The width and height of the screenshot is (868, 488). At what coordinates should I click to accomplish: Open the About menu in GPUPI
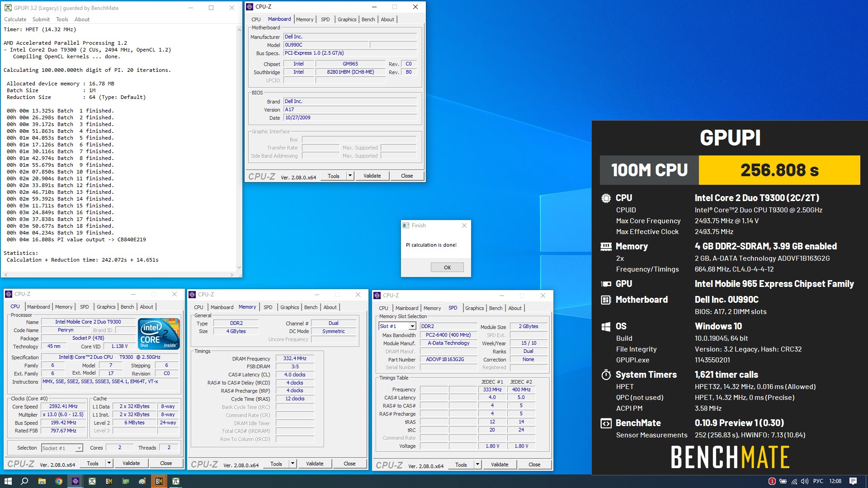point(82,19)
